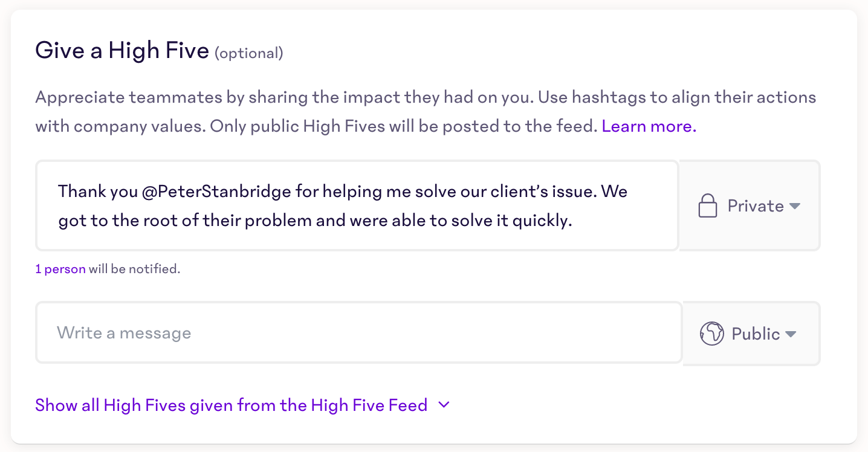This screenshot has height=452, width=868.
Task: Click the 'will be notified.' text
Action: point(135,269)
